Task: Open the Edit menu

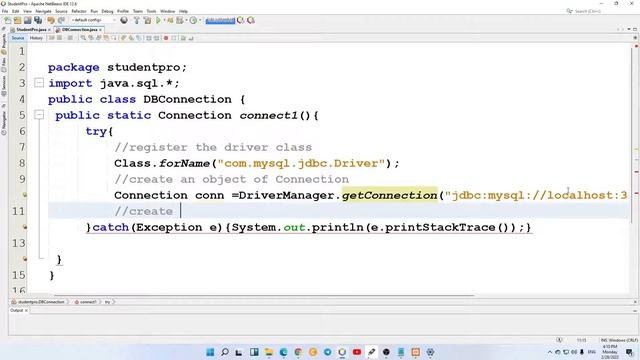Action: pyautogui.click(x=16, y=11)
